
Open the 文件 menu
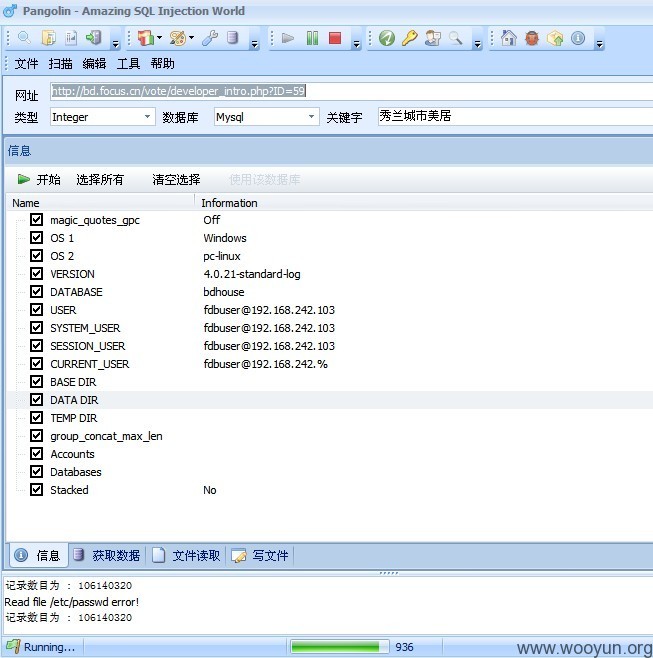[26, 64]
